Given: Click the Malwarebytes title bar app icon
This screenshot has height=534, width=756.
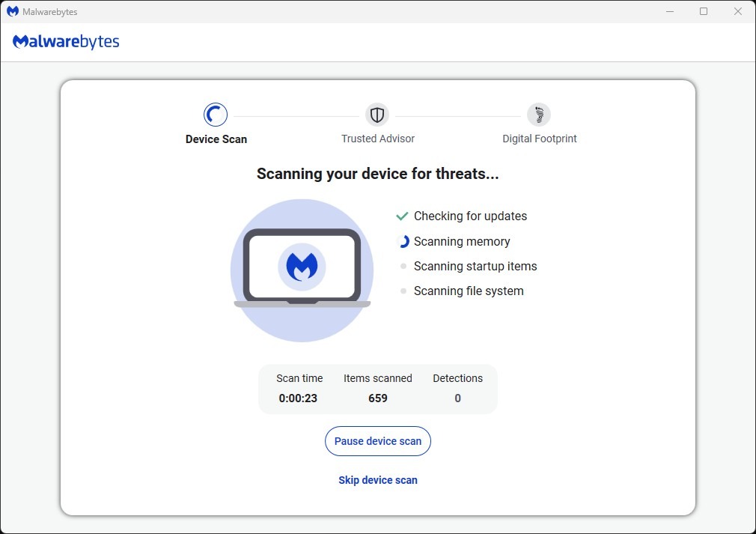Looking at the screenshot, I should (12, 12).
